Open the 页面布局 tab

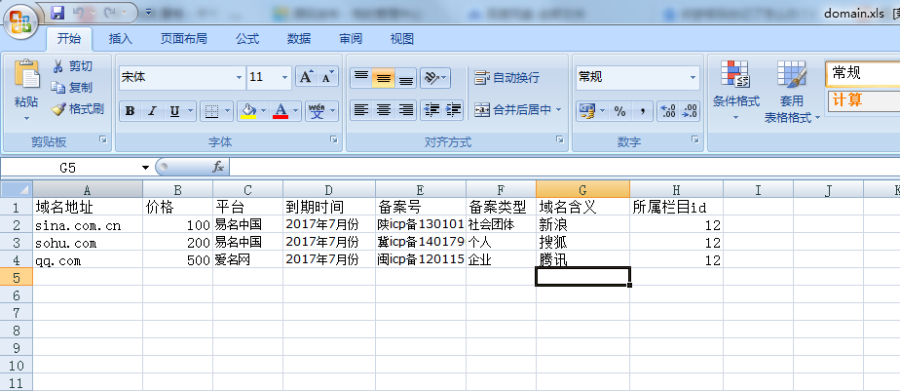tap(184, 39)
